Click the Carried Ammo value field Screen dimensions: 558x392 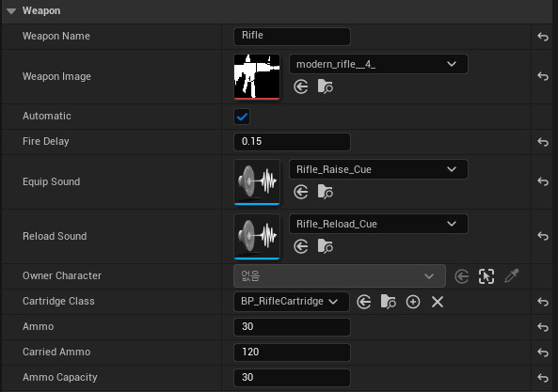(x=292, y=353)
